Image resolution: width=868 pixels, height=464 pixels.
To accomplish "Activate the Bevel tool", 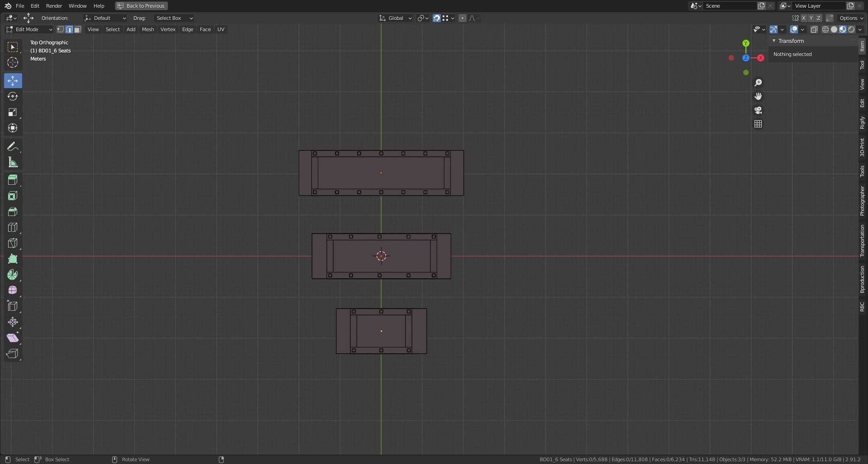I will [13, 212].
